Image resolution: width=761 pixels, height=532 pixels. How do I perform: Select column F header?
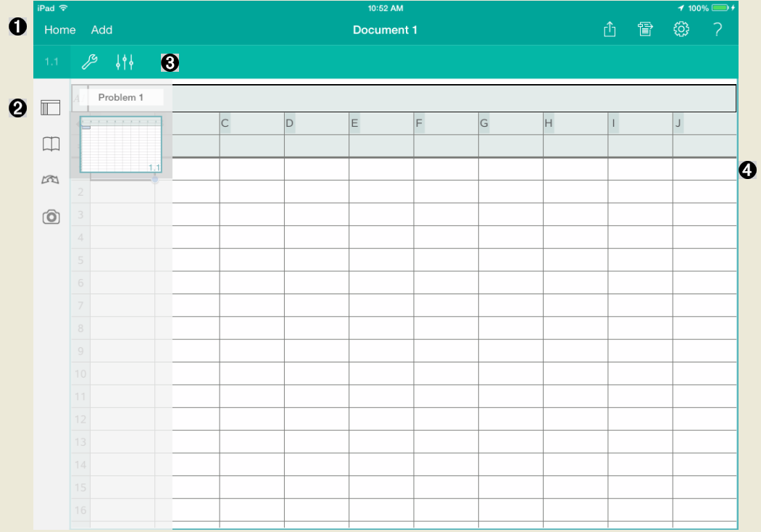coord(446,123)
